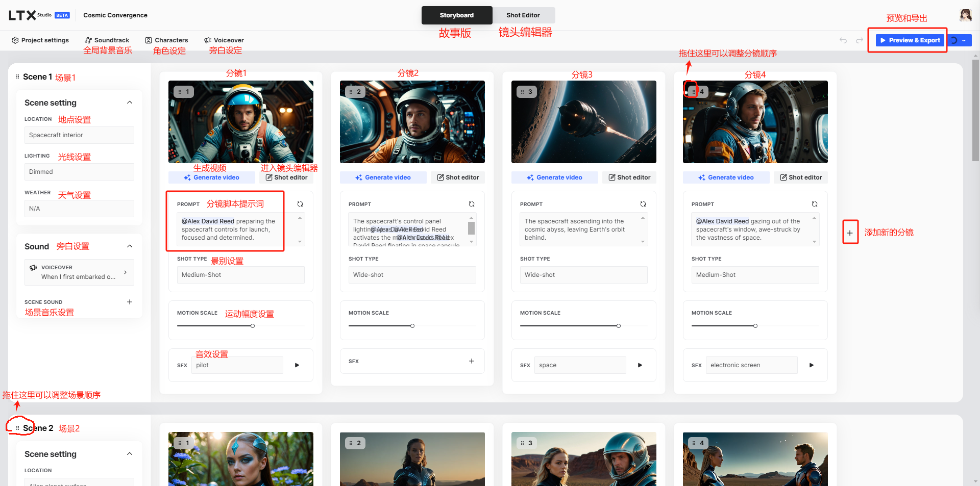Image resolution: width=980 pixels, height=486 pixels.
Task: Generate video for shot 3
Action: click(555, 177)
